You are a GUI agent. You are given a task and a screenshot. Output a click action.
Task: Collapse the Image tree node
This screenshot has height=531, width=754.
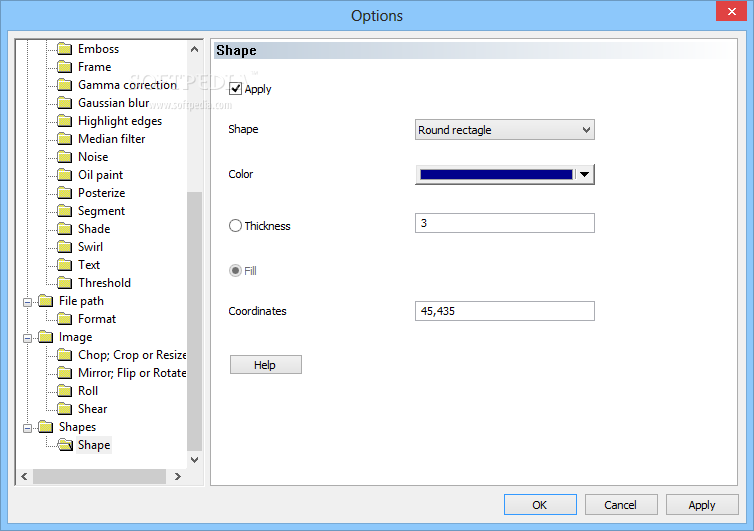click(x=27, y=337)
